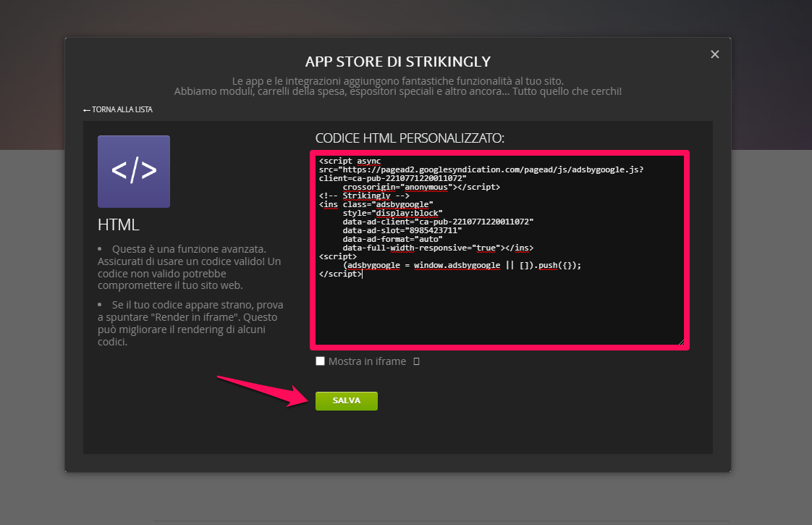Enable the Mostra in iframe checkbox
The image size is (812, 525).
point(320,361)
